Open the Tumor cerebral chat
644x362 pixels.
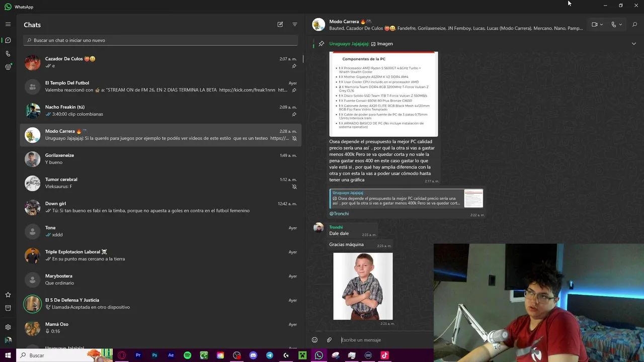coord(160,183)
